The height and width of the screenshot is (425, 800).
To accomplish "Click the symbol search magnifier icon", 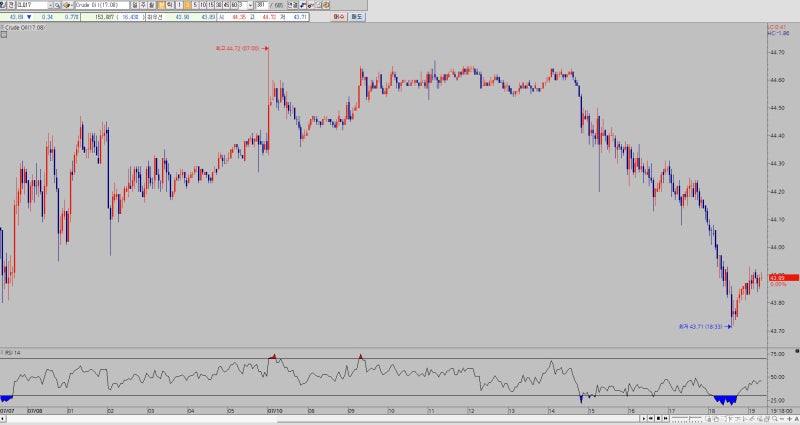I will 57,5.
